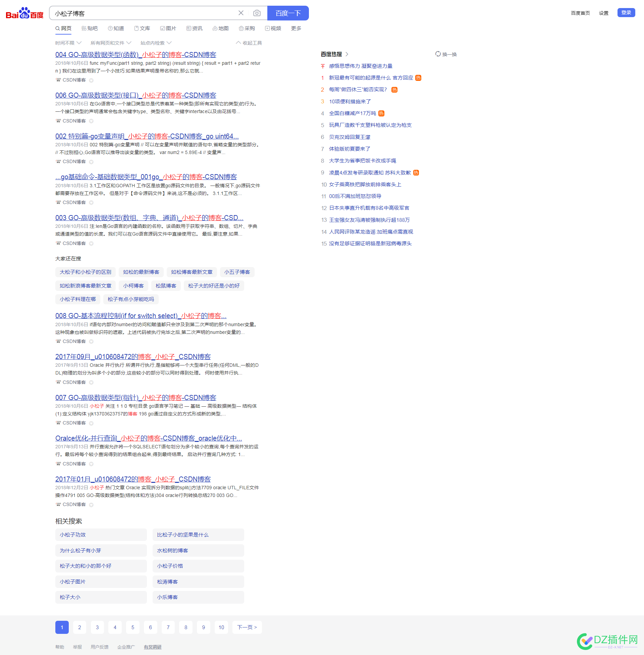Open 百度热搜 arrow chevron
The image size is (644, 655).
tap(347, 54)
